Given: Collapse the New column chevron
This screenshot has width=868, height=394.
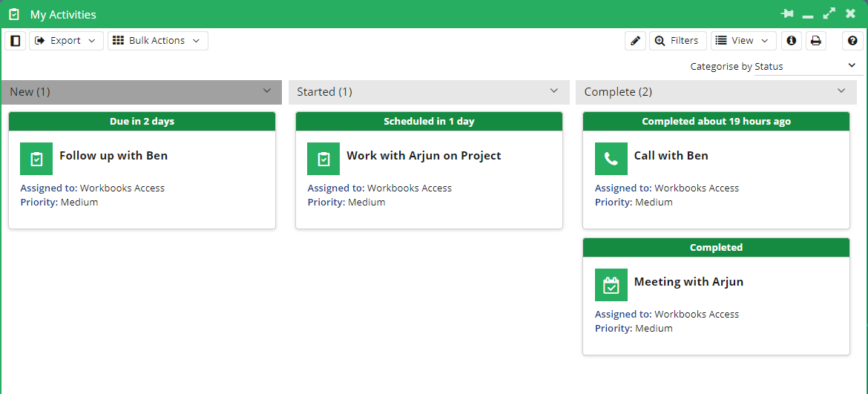Looking at the screenshot, I should (267, 91).
